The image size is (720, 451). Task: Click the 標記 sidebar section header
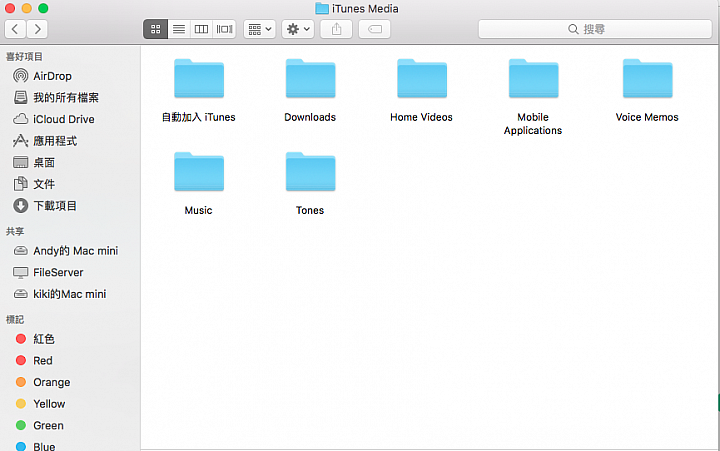click(x=15, y=320)
